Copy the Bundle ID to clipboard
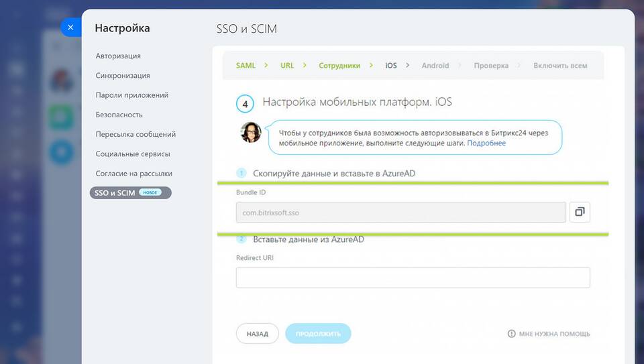 (580, 212)
